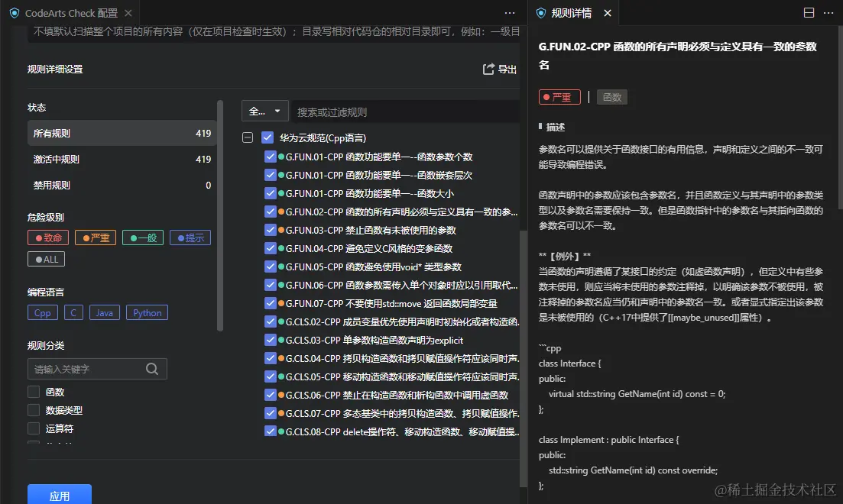Open rule G.FUN.04-CPP 避免定义C风格的变参函数
The width and height of the screenshot is (843, 504).
coord(369,248)
